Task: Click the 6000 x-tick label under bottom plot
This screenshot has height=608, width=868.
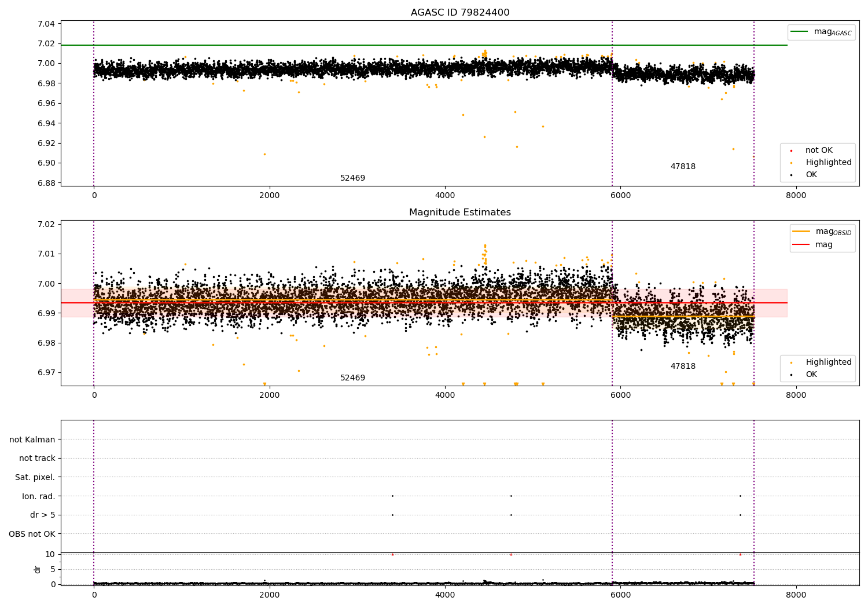Action: tap(620, 595)
